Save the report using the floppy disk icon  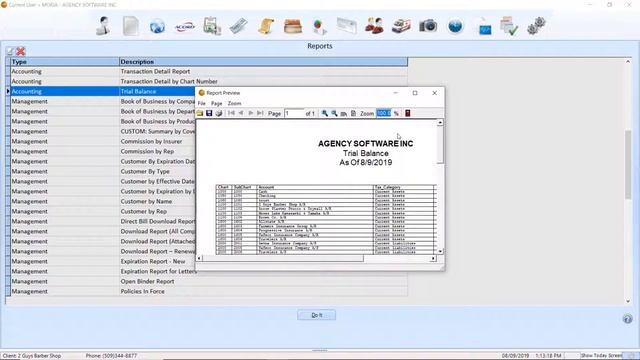click(x=209, y=113)
